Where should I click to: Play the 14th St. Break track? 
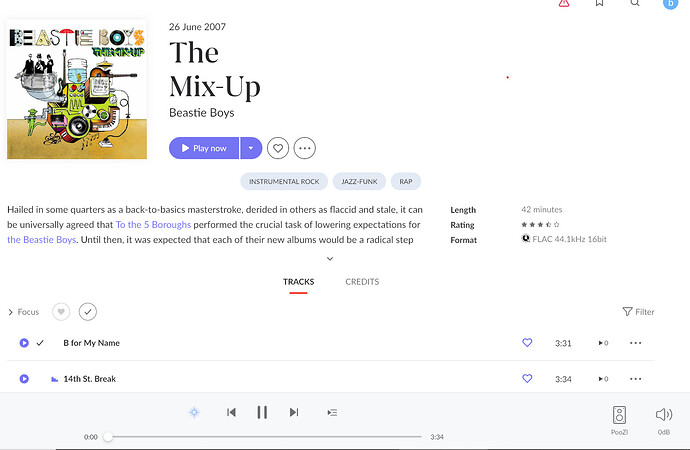click(24, 379)
